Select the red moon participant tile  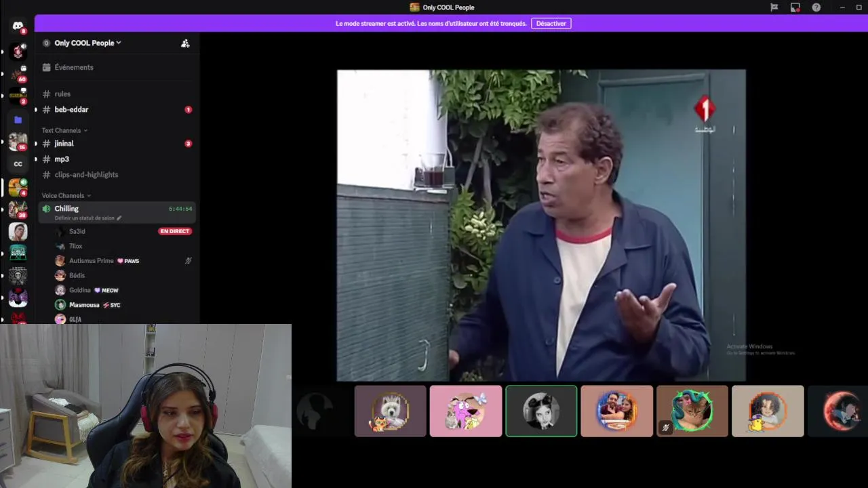(837, 411)
